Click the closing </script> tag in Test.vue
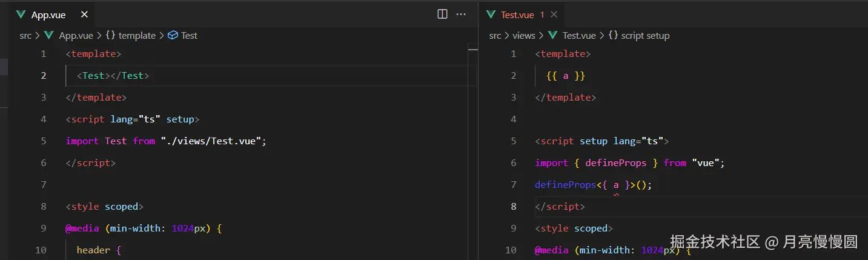 pyautogui.click(x=560, y=207)
